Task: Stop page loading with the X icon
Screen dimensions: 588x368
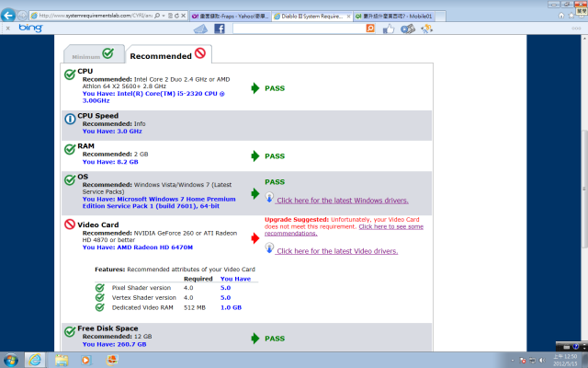Action: click(184, 16)
